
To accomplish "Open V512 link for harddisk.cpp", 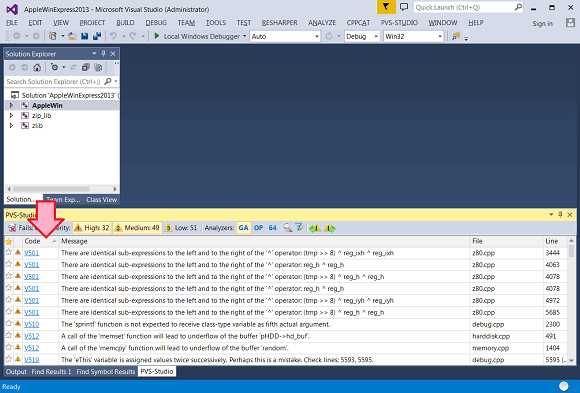I will tap(31, 336).
